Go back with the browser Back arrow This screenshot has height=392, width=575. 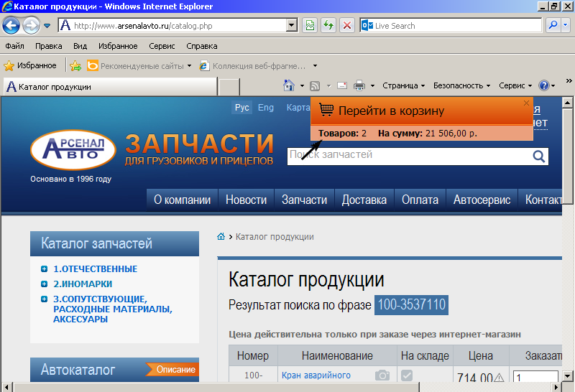[11, 26]
